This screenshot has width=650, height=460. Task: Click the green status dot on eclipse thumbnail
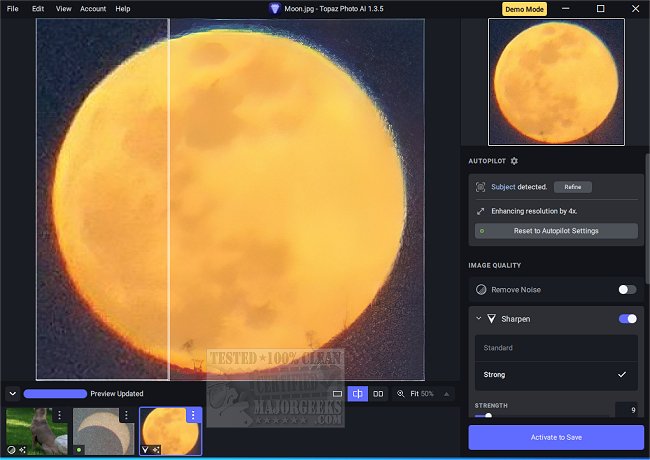tap(79, 450)
